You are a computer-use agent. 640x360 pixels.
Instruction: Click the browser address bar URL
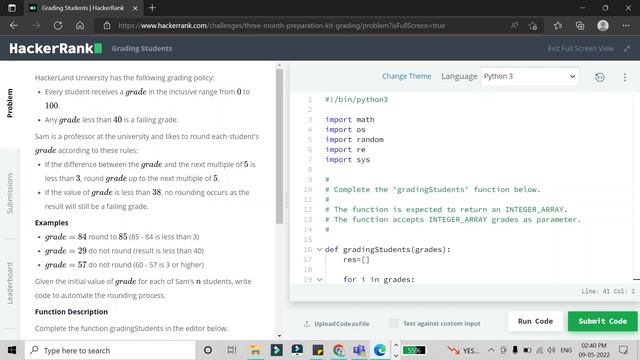pos(282,26)
